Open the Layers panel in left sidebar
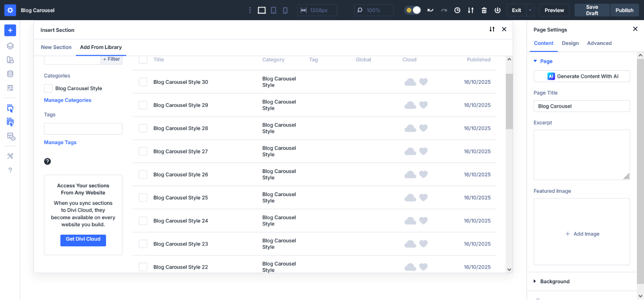 pos(10,46)
